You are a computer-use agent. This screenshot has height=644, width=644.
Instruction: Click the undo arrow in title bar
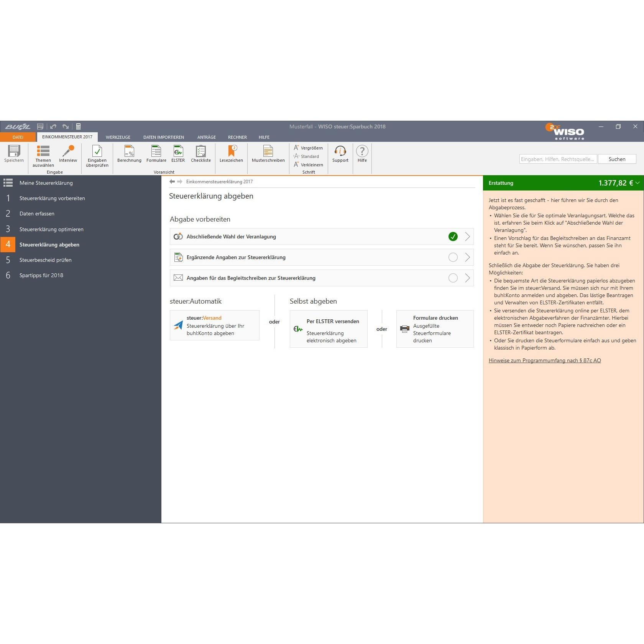[x=53, y=127]
